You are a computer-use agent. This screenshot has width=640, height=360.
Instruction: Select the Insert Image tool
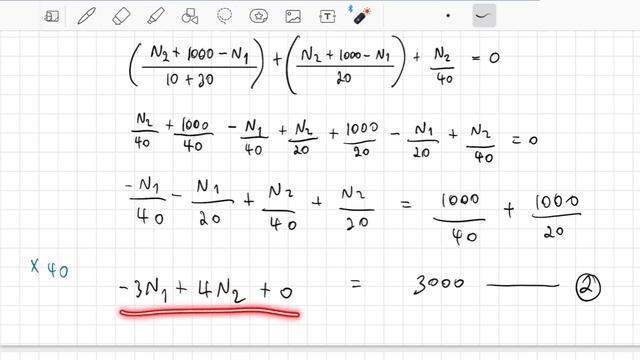(293, 16)
